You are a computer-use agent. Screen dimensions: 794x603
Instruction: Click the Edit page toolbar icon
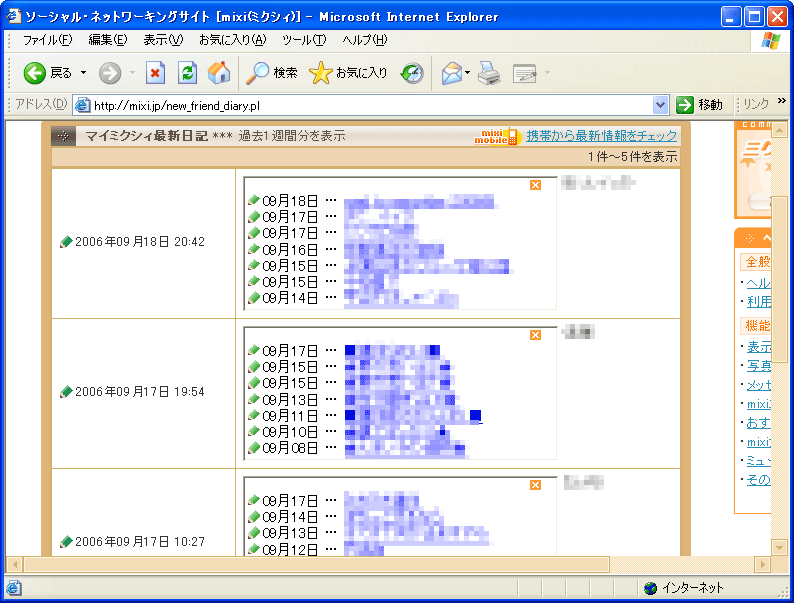click(524, 73)
